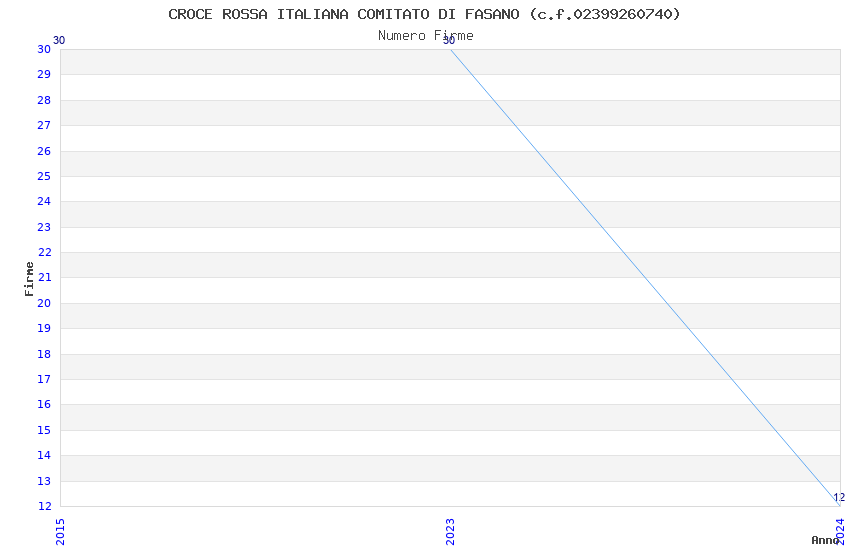Screen dimensions: 850x550
Task: Click the y-axis tick value 25
Action: [44, 176]
